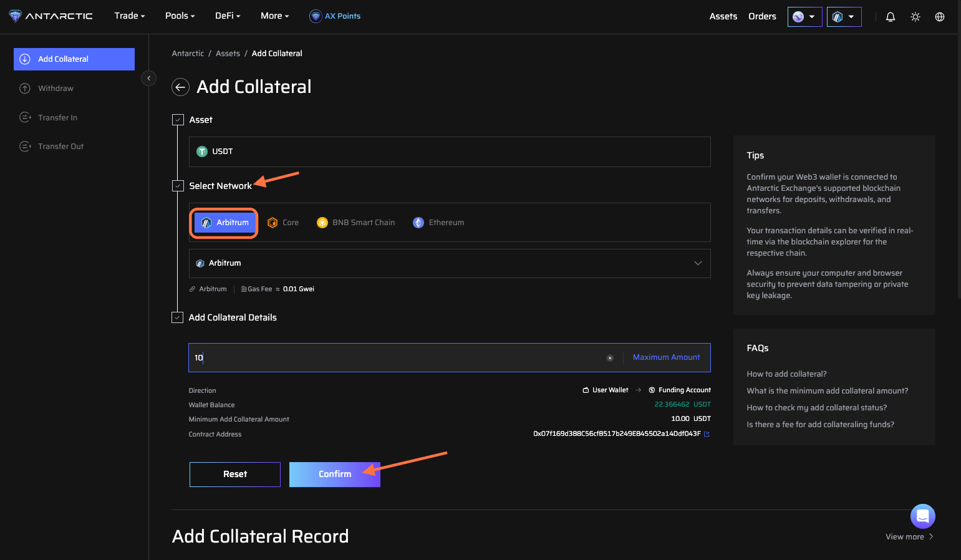This screenshot has width=961, height=560.
Task: Click the Confirm button
Action: click(335, 475)
